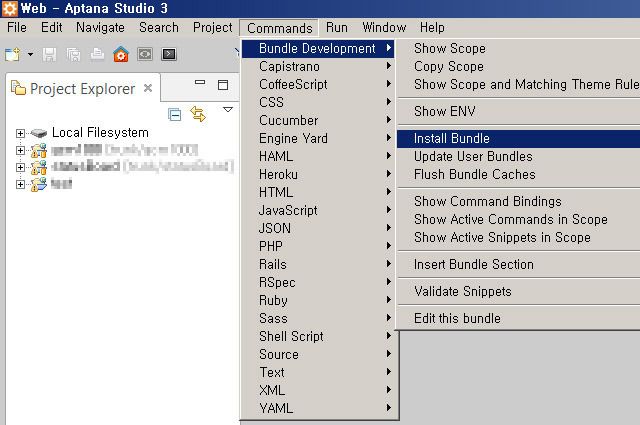Open the Heroku submenu
640x425 pixels.
click(318, 174)
